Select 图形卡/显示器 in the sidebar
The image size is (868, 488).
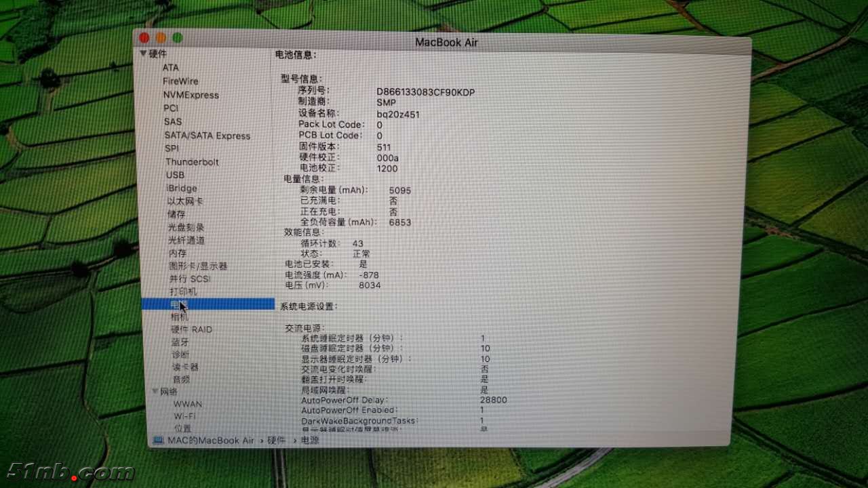point(198,266)
